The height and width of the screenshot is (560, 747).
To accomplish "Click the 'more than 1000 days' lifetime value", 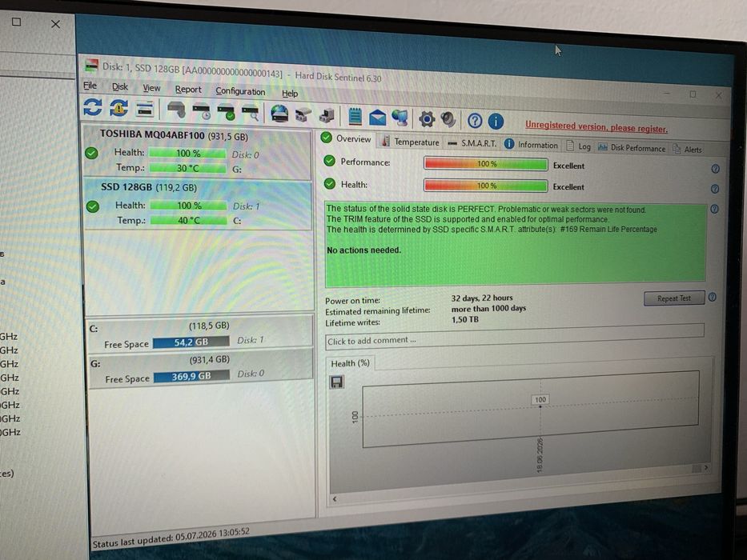I will pyautogui.click(x=488, y=309).
